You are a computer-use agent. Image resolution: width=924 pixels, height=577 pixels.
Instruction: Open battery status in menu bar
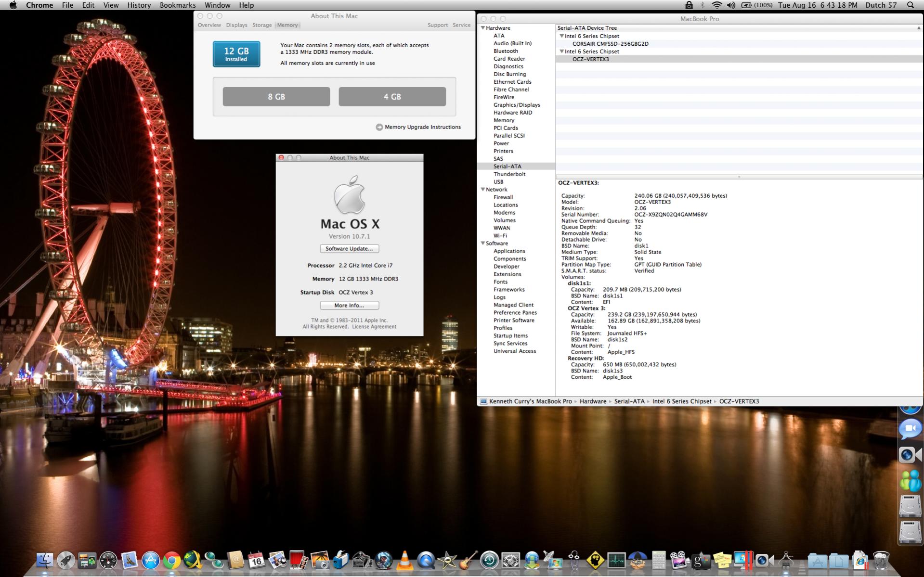756,5
